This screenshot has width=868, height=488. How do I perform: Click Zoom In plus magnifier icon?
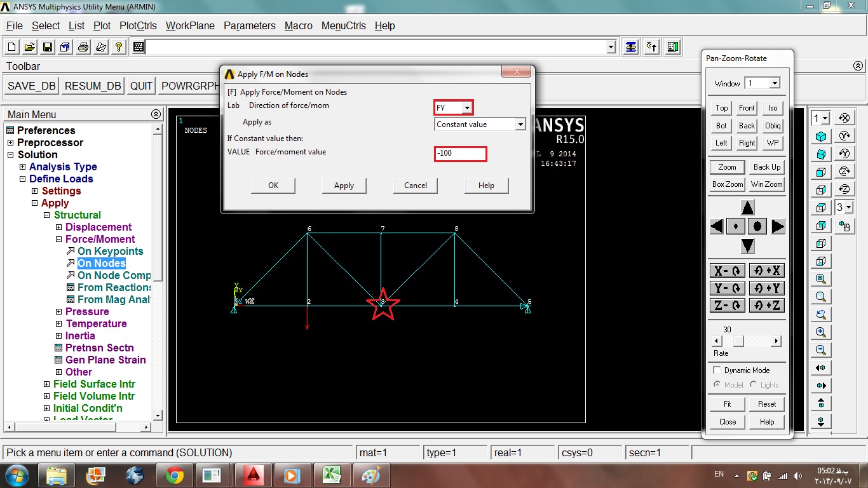pyautogui.click(x=821, y=332)
